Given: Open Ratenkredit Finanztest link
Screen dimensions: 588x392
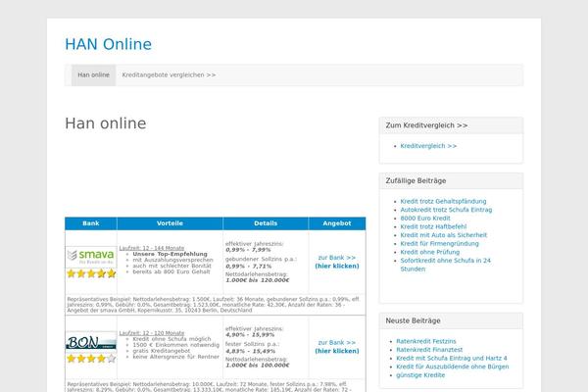Looking at the screenshot, I should pos(429,350).
